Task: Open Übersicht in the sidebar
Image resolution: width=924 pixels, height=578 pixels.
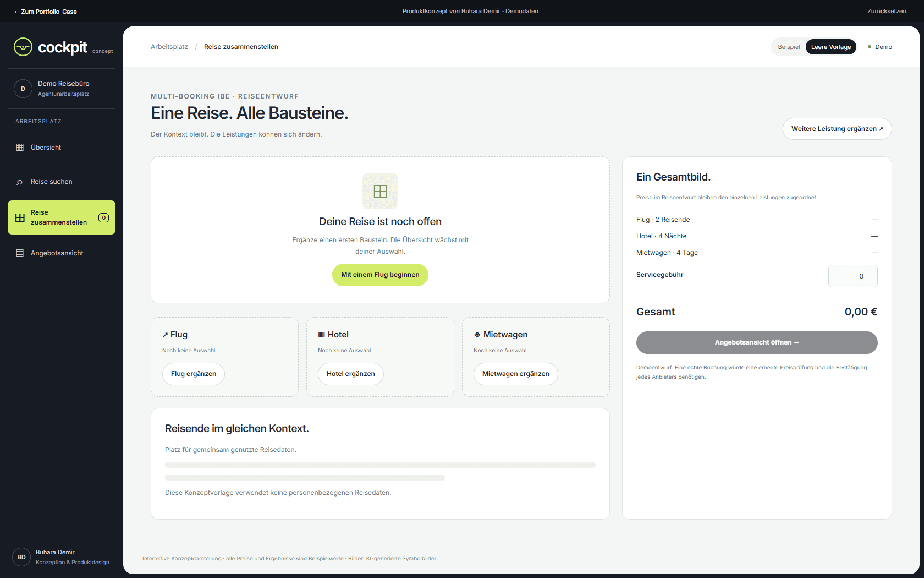Action: 62,147
